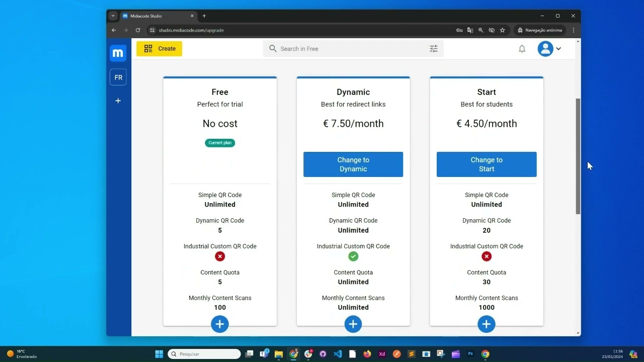644x362 pixels.
Task: Expand Free plan details with plus button
Action: pyautogui.click(x=220, y=324)
